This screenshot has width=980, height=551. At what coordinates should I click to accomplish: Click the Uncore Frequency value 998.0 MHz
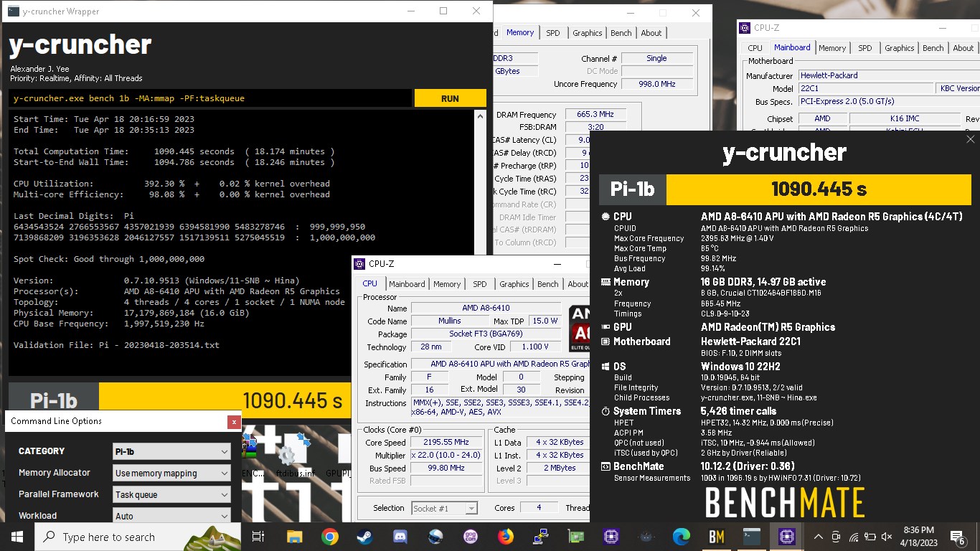[x=657, y=85]
